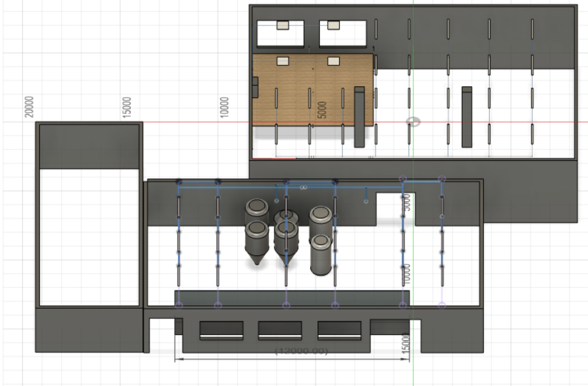Image resolution: width=588 pixels, height=386 pixels.
Task: Click the top-left beige square block
Action: pyautogui.click(x=283, y=25)
